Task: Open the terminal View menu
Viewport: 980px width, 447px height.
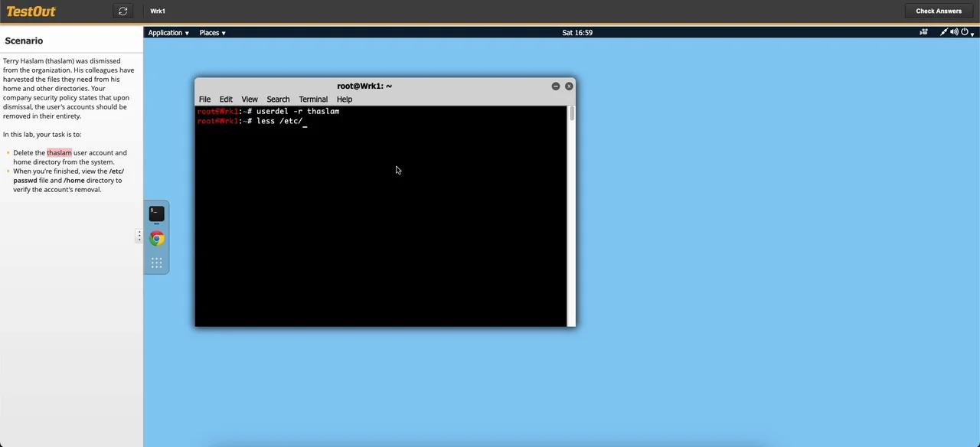Action: 250,100
